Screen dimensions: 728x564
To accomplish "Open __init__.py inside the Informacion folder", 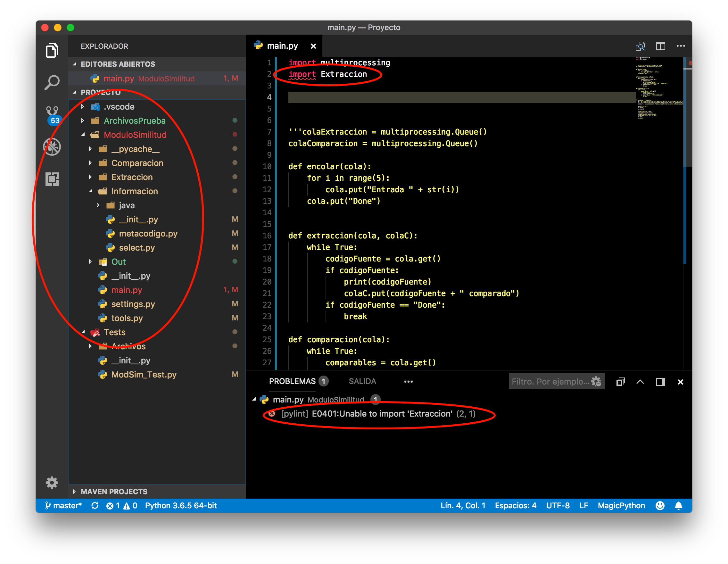I will [138, 219].
